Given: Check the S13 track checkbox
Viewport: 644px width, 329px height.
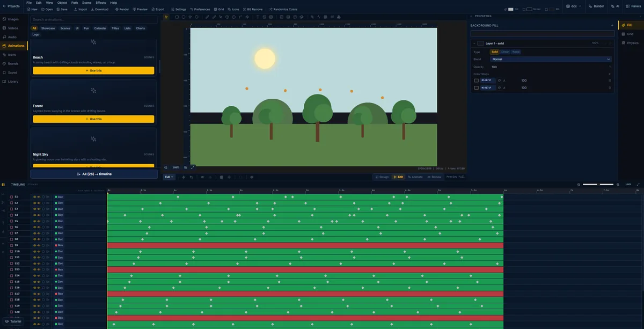Looking at the screenshot, I should point(12,269).
